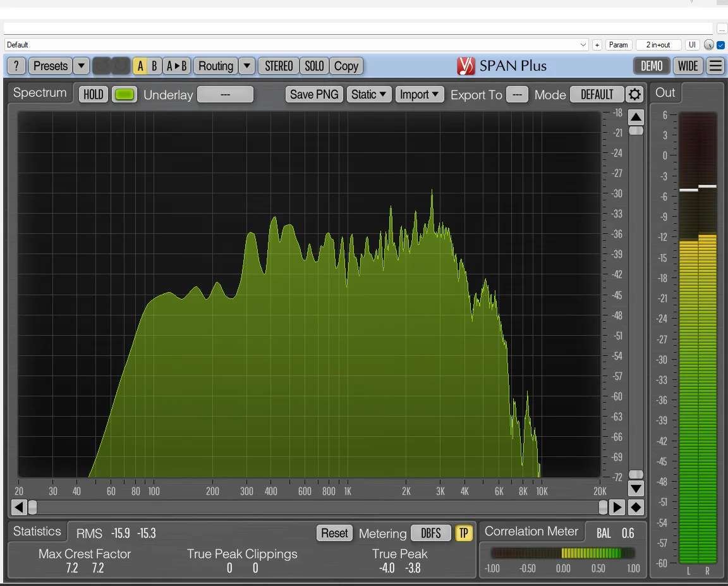Viewport: 728px width, 586px height.
Task: Click the horizontal scroll left arrow
Action: click(19, 507)
